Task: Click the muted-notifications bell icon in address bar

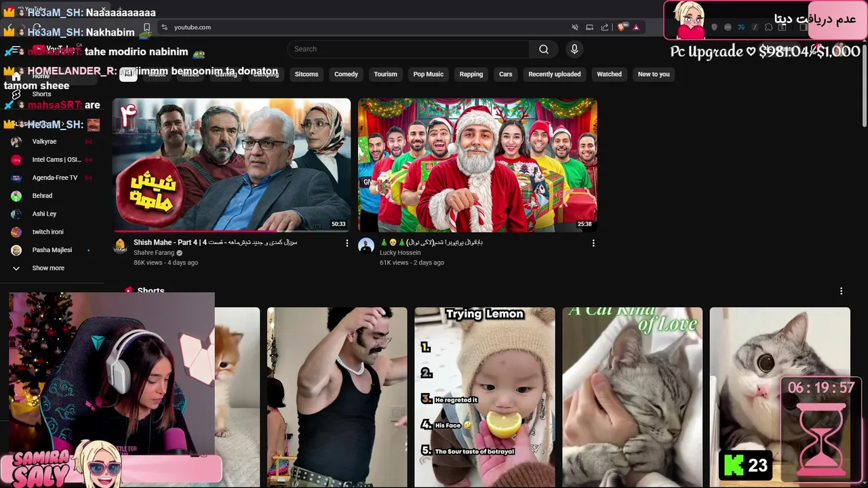Action: 574,27
